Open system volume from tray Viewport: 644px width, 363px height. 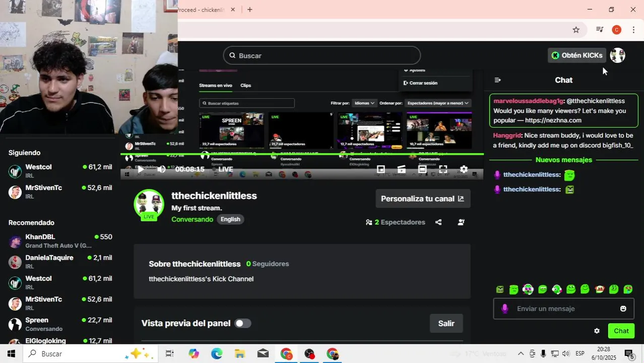[566, 354]
